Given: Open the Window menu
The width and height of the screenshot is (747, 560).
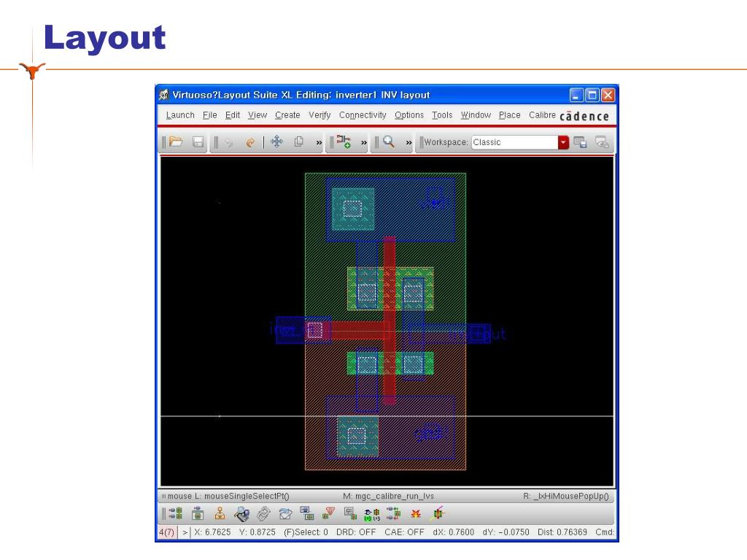Looking at the screenshot, I should (476, 115).
